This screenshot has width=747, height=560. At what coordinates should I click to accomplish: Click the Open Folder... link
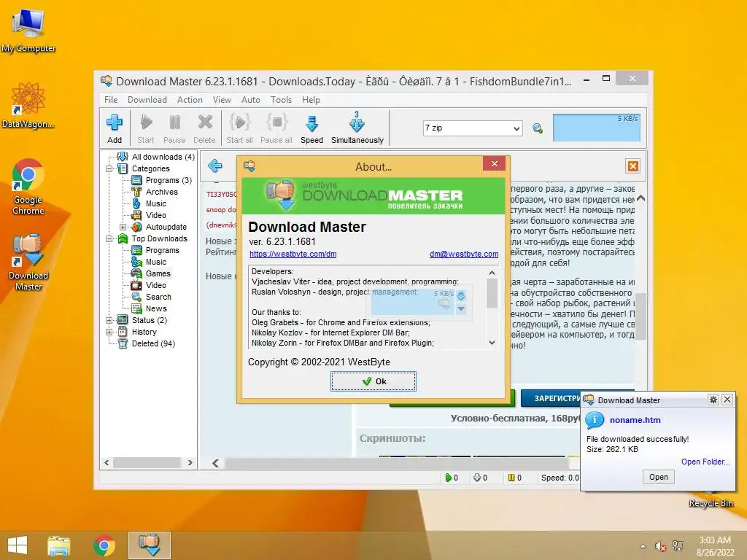click(x=705, y=462)
